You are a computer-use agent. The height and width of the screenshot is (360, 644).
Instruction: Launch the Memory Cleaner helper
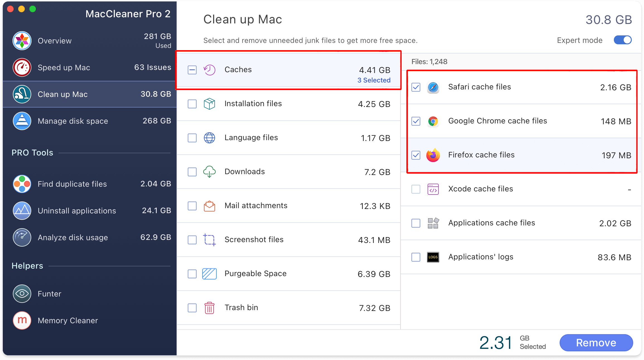pos(90,320)
